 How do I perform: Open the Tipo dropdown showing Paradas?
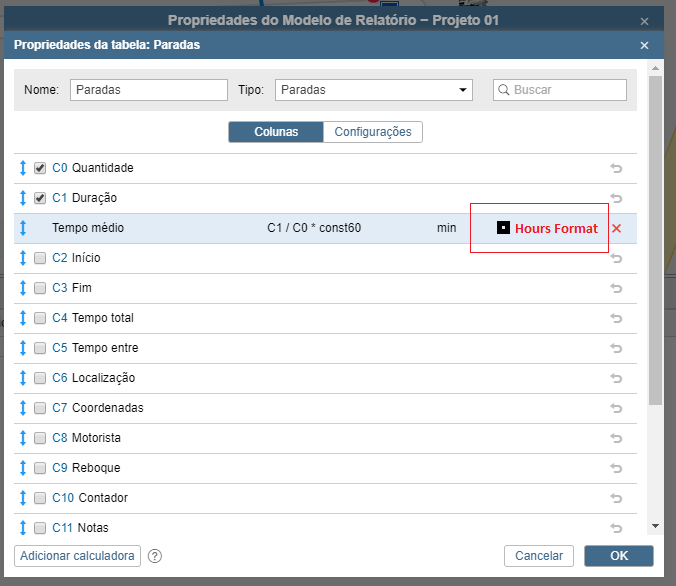[x=373, y=90]
